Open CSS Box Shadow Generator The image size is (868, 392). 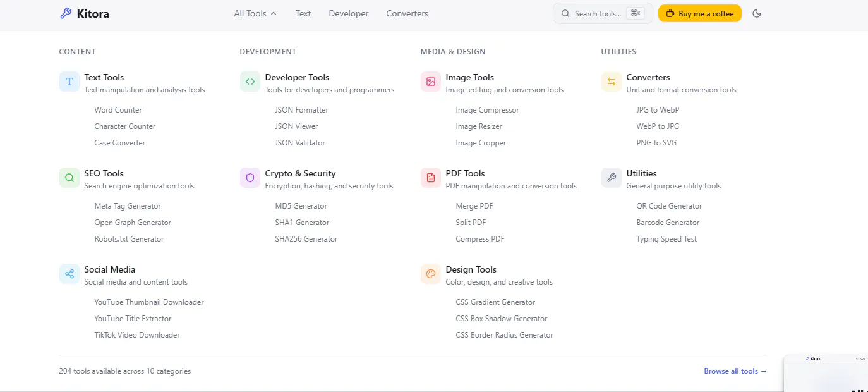tap(502, 319)
